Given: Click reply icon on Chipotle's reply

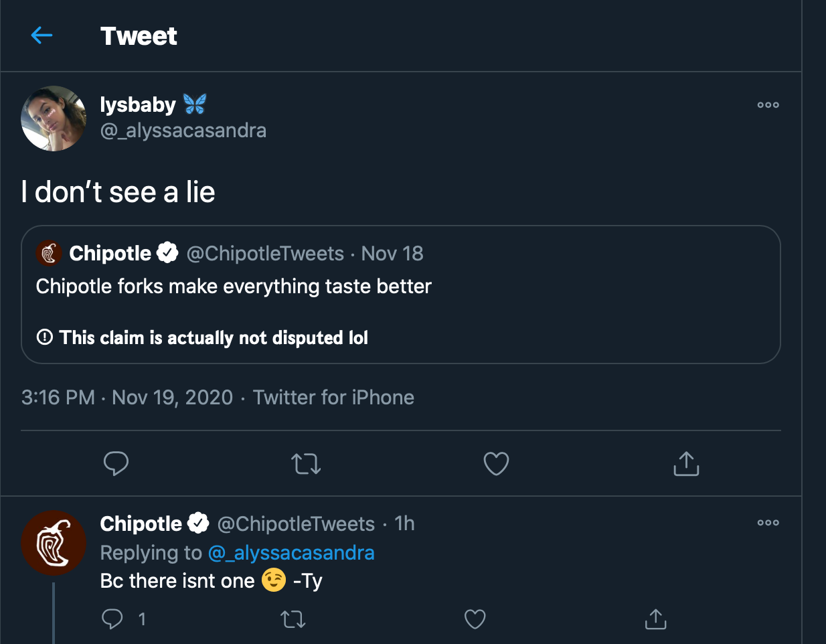Looking at the screenshot, I should coord(112,619).
